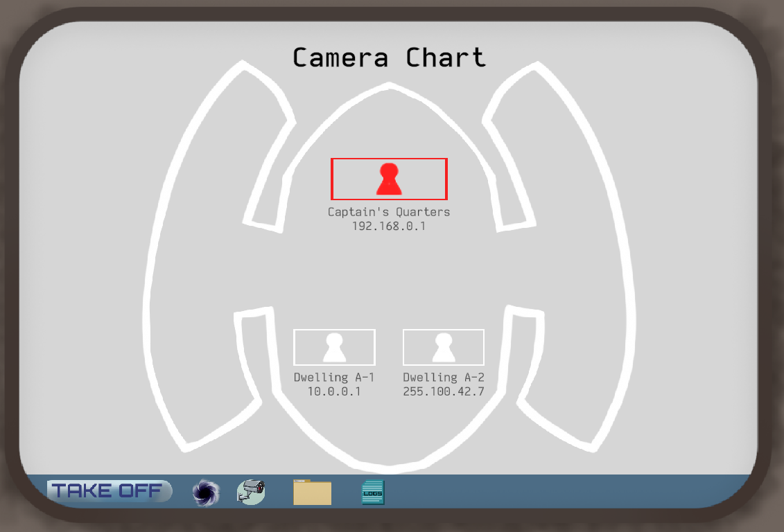This screenshot has height=532, width=784.
Task: Open the black hole swirl icon
Action: [206, 493]
